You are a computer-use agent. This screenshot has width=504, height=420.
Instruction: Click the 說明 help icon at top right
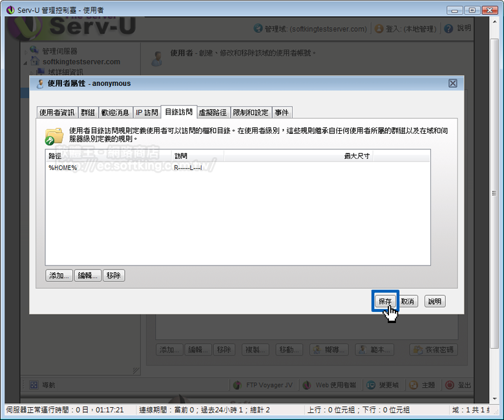(x=448, y=29)
